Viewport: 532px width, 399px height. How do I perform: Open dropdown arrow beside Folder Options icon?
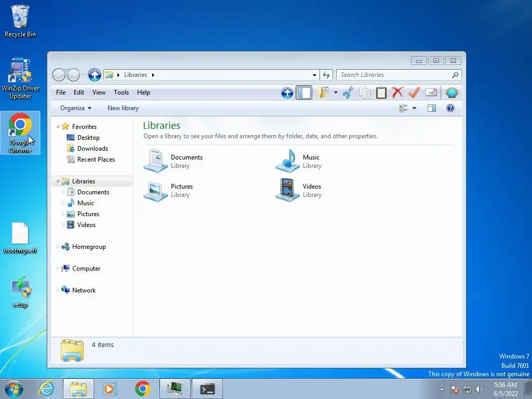tap(336, 92)
